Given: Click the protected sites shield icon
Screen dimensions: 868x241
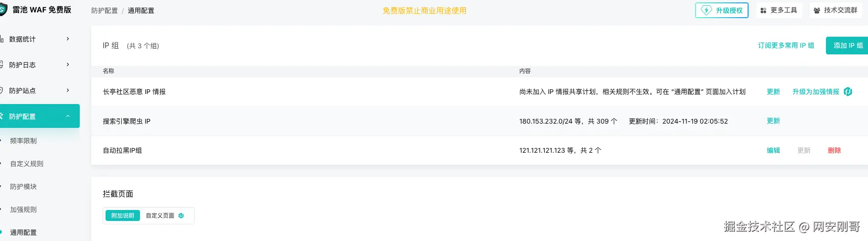Looking at the screenshot, I should [x=1, y=91].
